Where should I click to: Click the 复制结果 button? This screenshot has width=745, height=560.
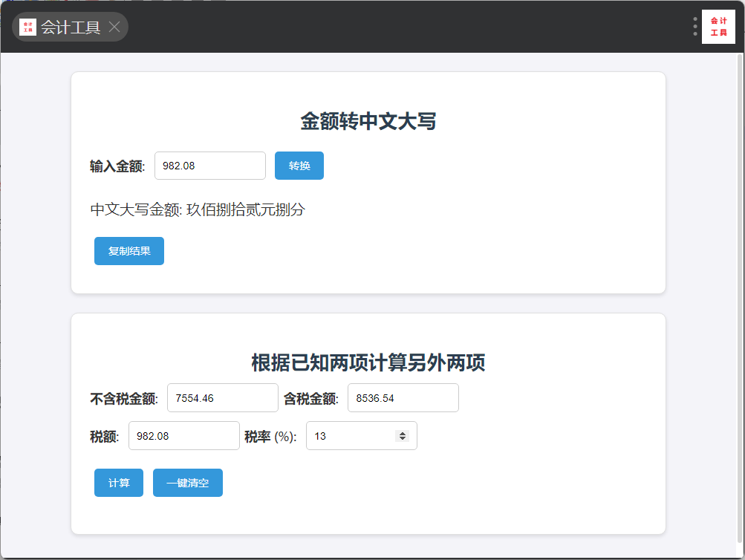click(129, 251)
